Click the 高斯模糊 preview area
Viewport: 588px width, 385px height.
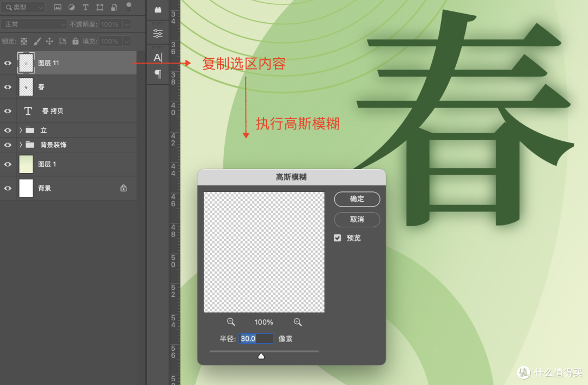click(x=264, y=252)
